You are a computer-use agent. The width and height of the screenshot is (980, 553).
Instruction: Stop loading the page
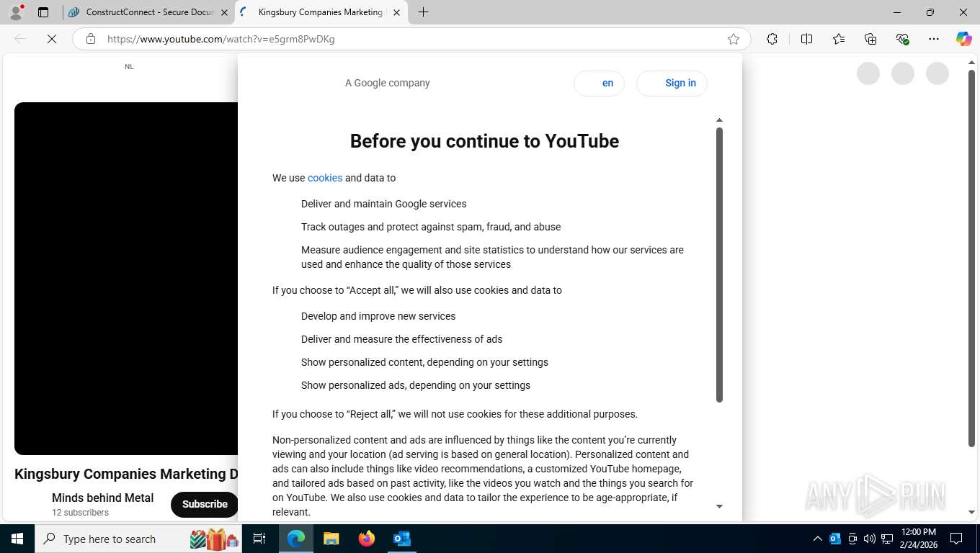52,39
